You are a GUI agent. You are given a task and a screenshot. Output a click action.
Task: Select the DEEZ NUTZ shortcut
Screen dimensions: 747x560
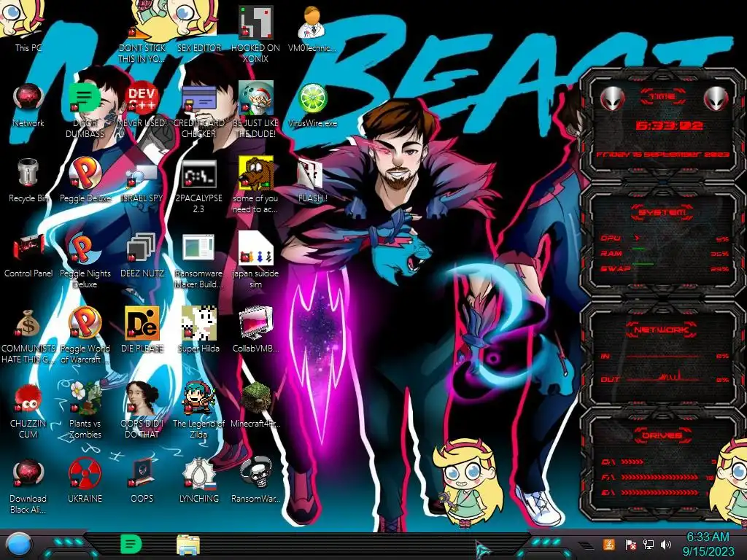pos(142,255)
